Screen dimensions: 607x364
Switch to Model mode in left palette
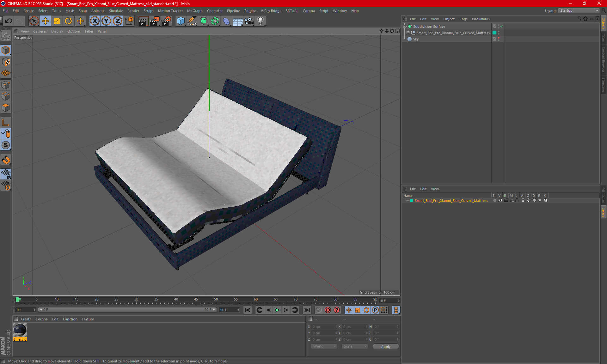(x=6, y=51)
